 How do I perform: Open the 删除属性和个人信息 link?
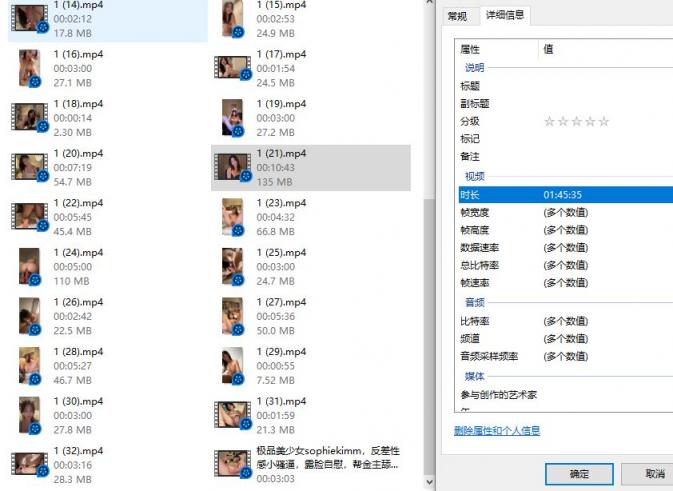(497, 431)
